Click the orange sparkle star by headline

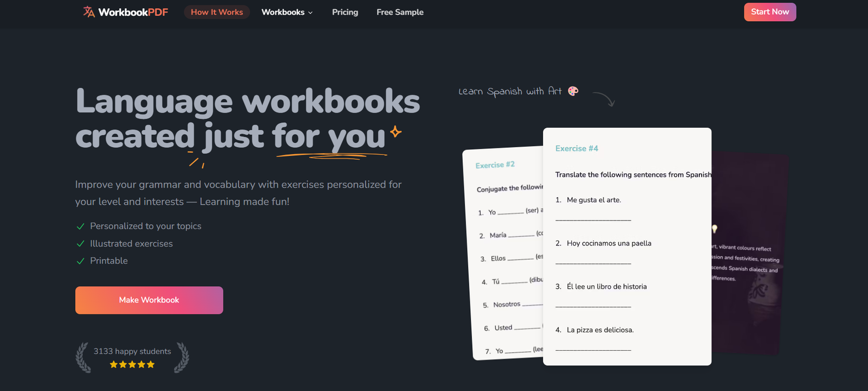click(x=396, y=131)
